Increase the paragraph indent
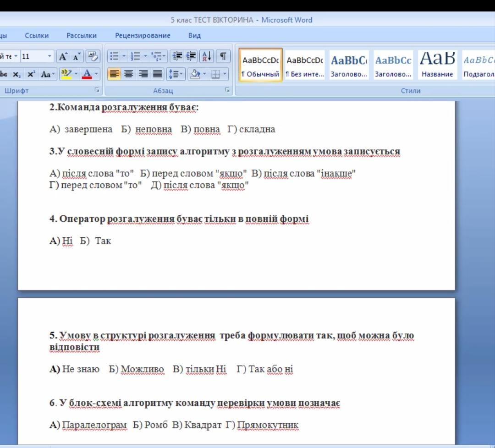This screenshot has height=448, width=495. (x=191, y=56)
